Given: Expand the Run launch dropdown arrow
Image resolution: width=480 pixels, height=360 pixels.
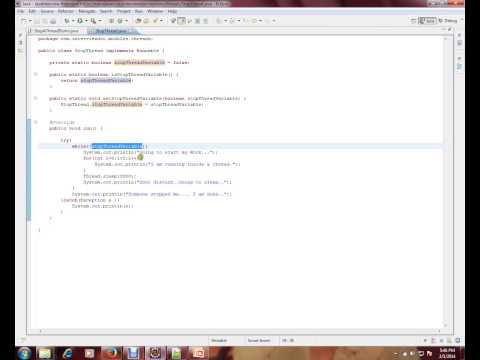Looking at the screenshot, I should 86,21.
